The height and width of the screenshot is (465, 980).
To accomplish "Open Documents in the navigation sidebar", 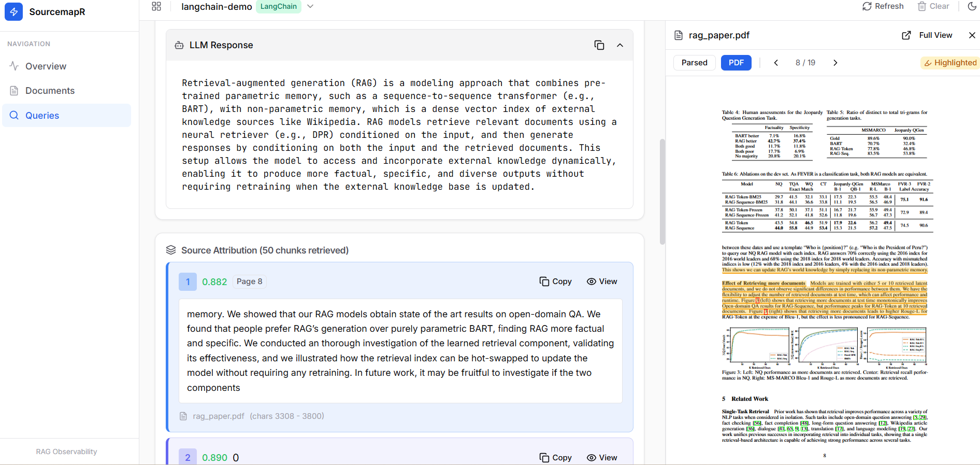I will tap(50, 91).
